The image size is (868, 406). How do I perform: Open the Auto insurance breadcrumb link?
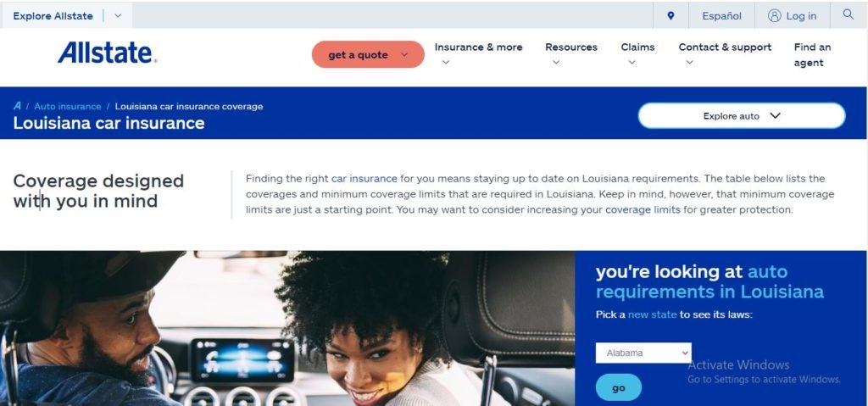tap(68, 106)
